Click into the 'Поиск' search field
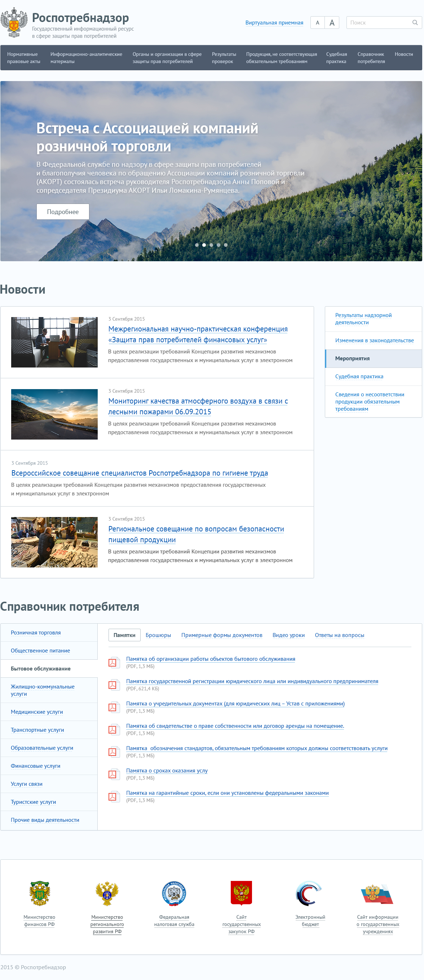Viewport: 424px width, 980px height. pyautogui.click(x=379, y=23)
